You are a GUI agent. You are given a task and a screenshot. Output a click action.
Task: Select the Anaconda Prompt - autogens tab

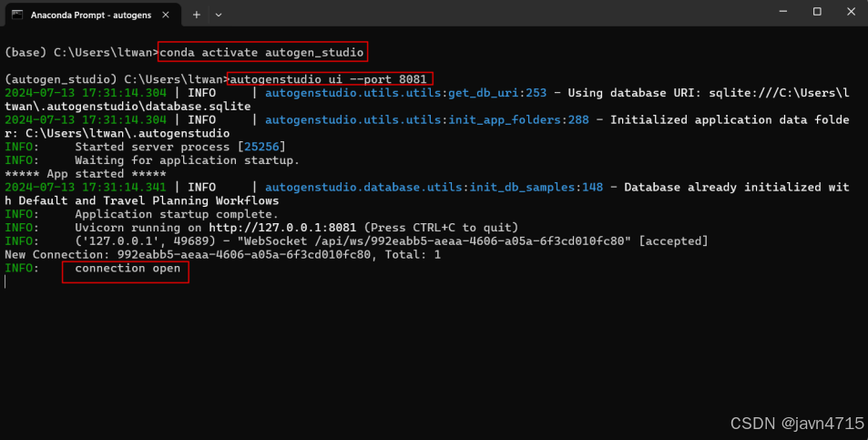pos(92,15)
